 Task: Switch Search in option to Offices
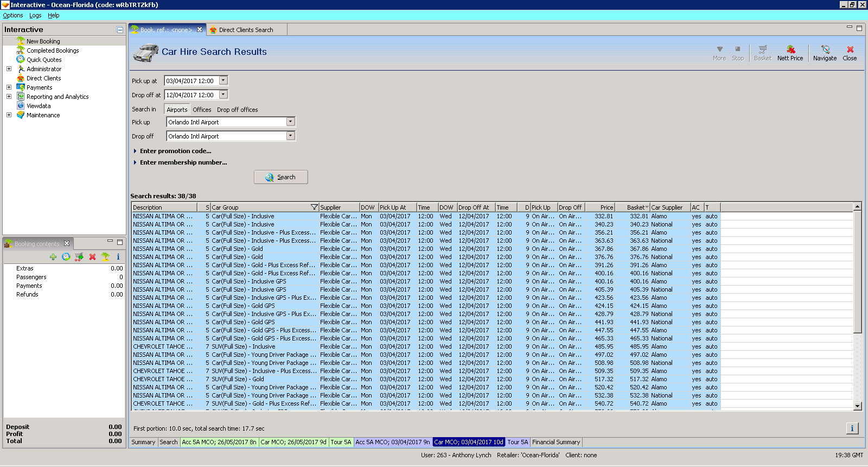click(202, 110)
